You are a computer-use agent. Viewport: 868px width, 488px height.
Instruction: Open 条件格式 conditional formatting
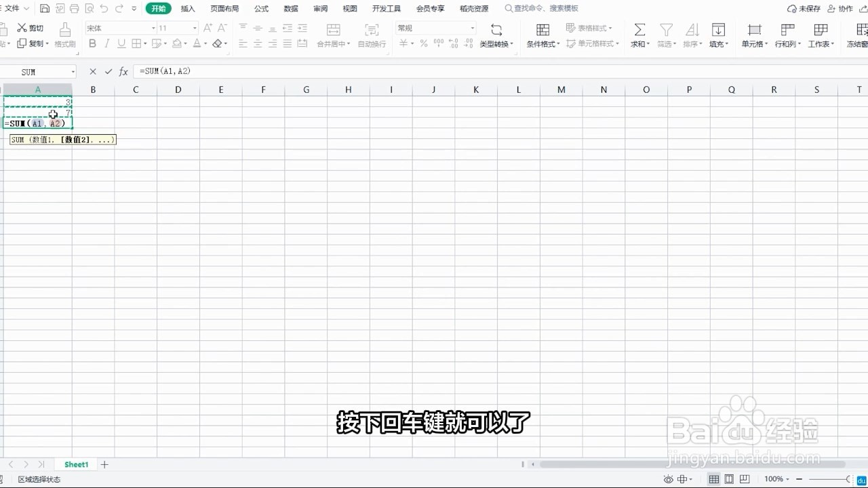[543, 35]
